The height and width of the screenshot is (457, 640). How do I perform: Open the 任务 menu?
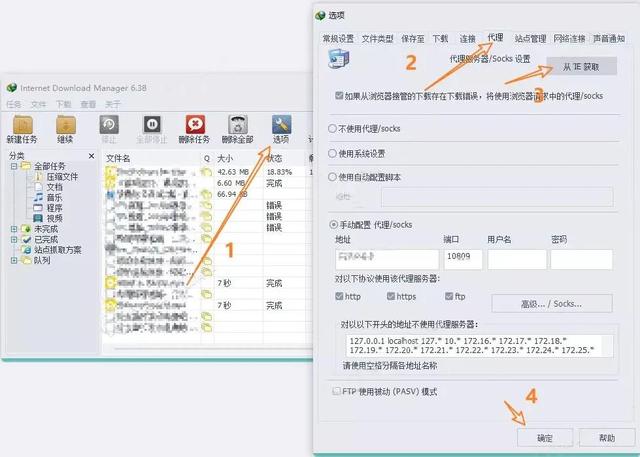click(14, 104)
